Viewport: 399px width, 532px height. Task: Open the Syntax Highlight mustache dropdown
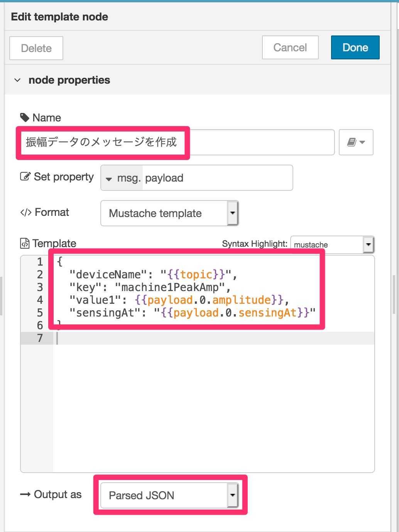332,244
